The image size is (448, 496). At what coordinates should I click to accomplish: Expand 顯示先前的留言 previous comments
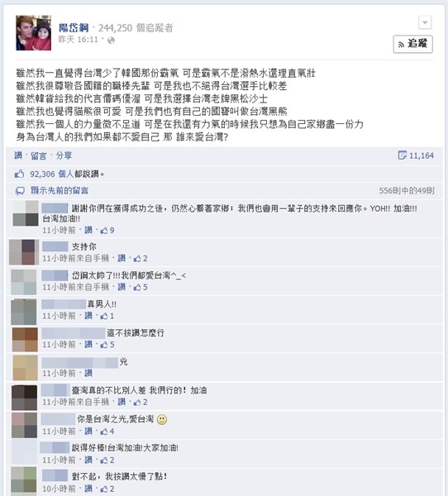[60, 190]
